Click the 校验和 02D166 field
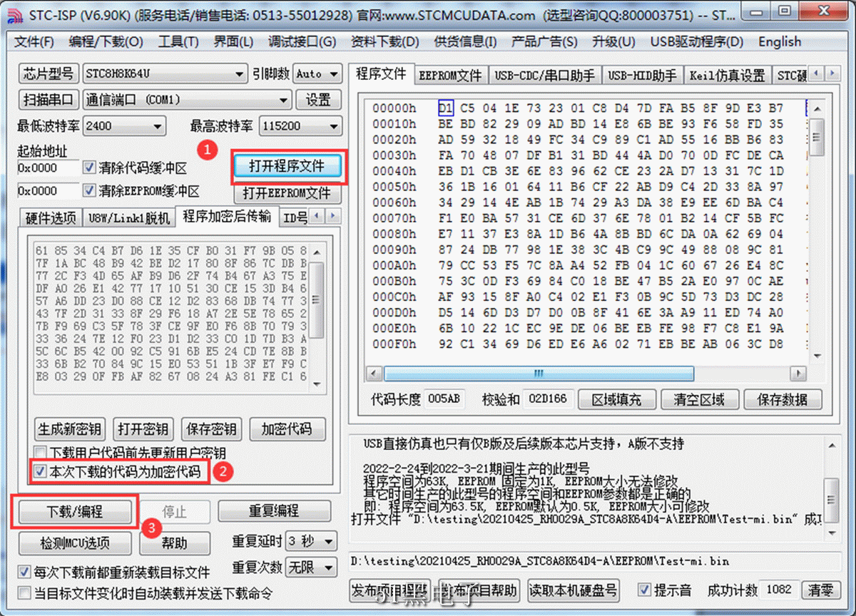The height and width of the screenshot is (616, 856). 546,399
